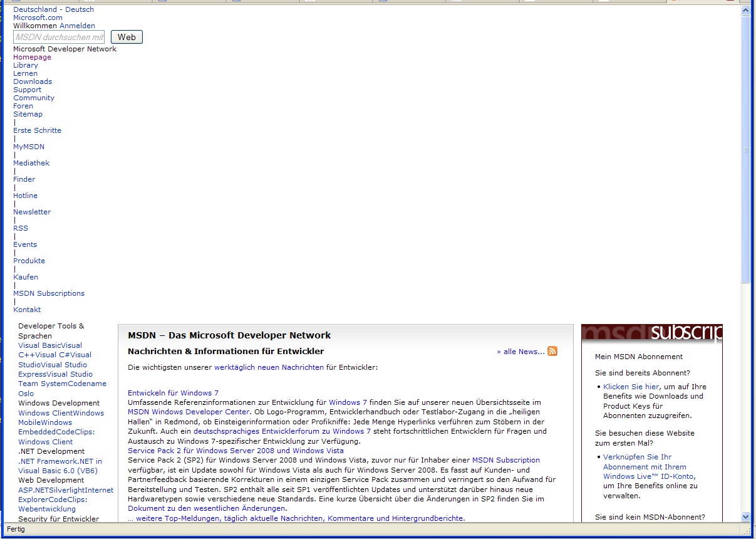Open the Downloads navigation link

pos(33,81)
